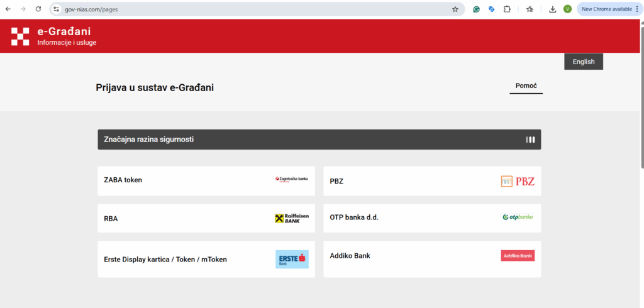This screenshot has width=644, height=308.
Task: Open the bookmarks star-list icon
Action: click(530, 9)
